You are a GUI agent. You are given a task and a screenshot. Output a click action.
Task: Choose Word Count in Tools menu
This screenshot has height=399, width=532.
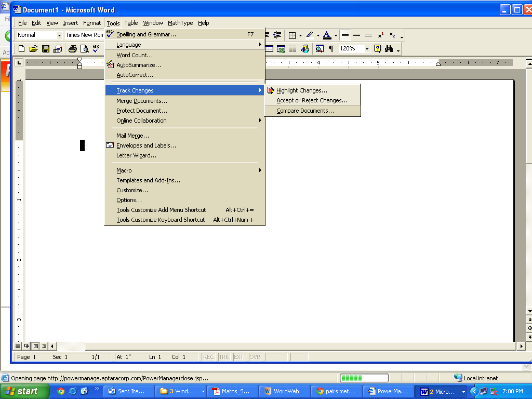pyautogui.click(x=134, y=55)
